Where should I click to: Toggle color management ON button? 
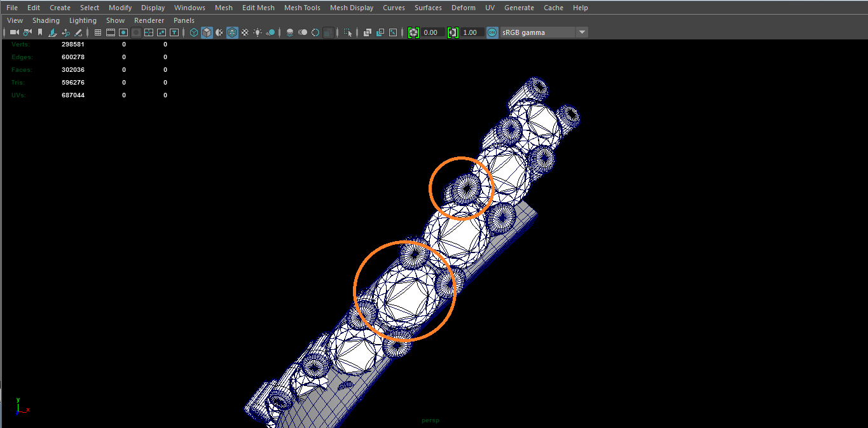click(x=492, y=32)
